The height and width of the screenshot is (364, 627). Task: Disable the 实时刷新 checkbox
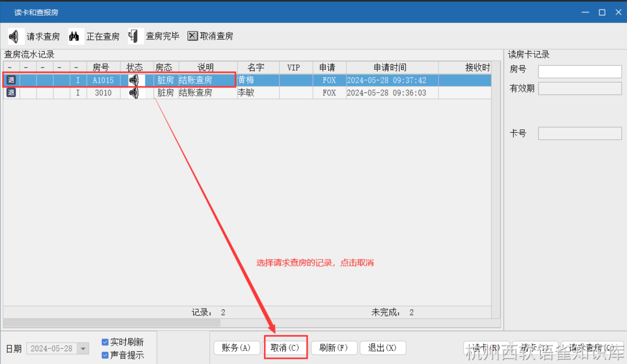tap(105, 342)
